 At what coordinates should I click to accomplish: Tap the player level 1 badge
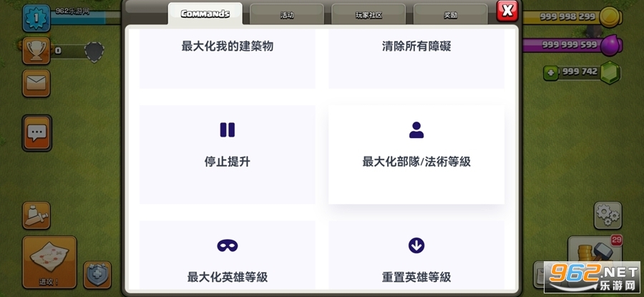click(x=36, y=18)
